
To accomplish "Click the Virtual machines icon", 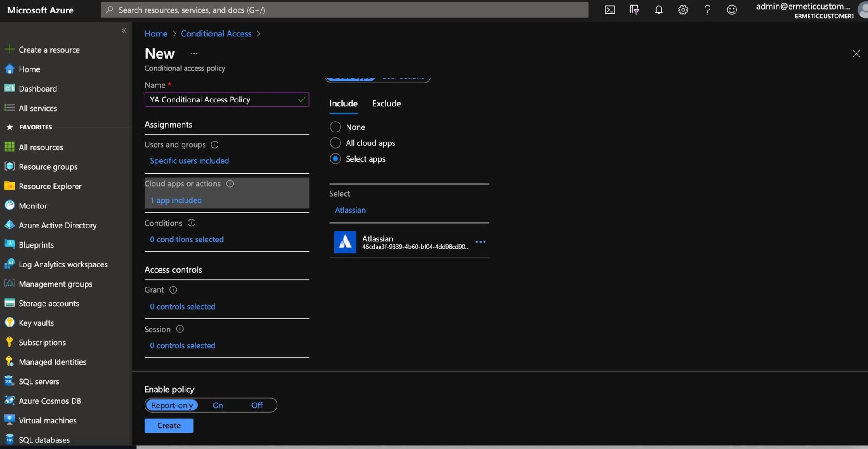I will click(x=9, y=420).
